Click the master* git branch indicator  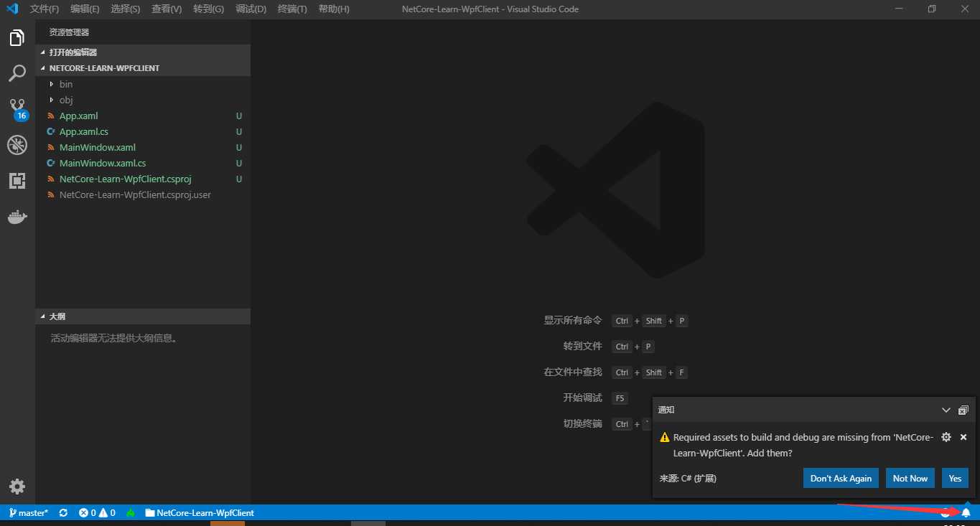(x=29, y=513)
